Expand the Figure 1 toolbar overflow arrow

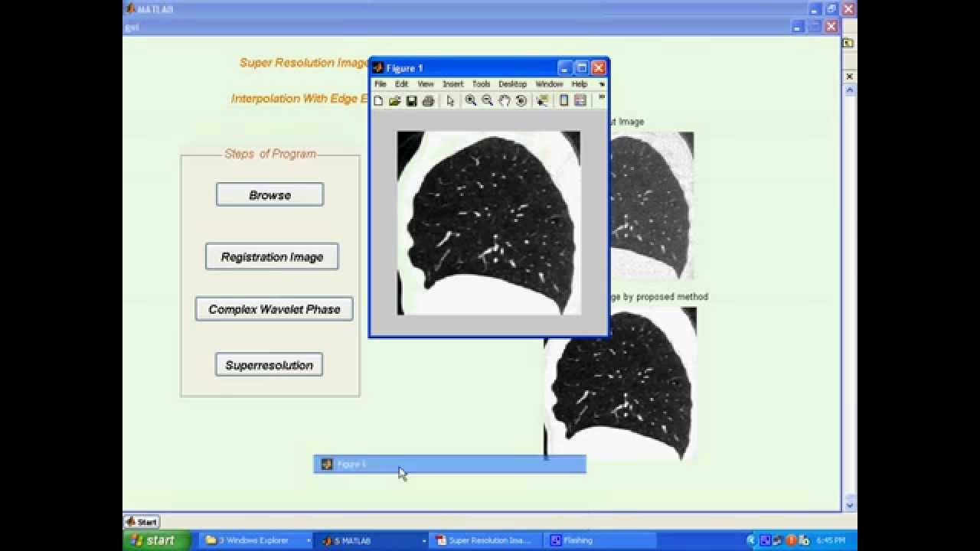pyautogui.click(x=602, y=97)
